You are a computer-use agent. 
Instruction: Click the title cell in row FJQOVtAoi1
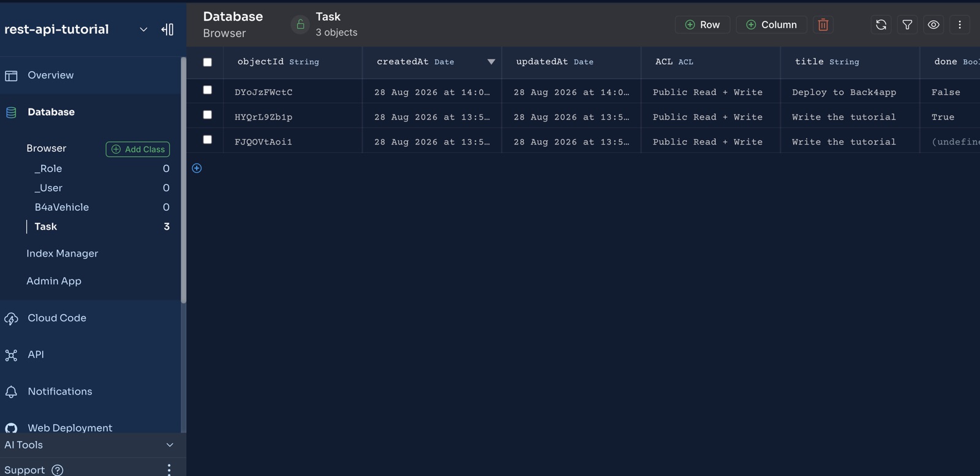coord(850,142)
